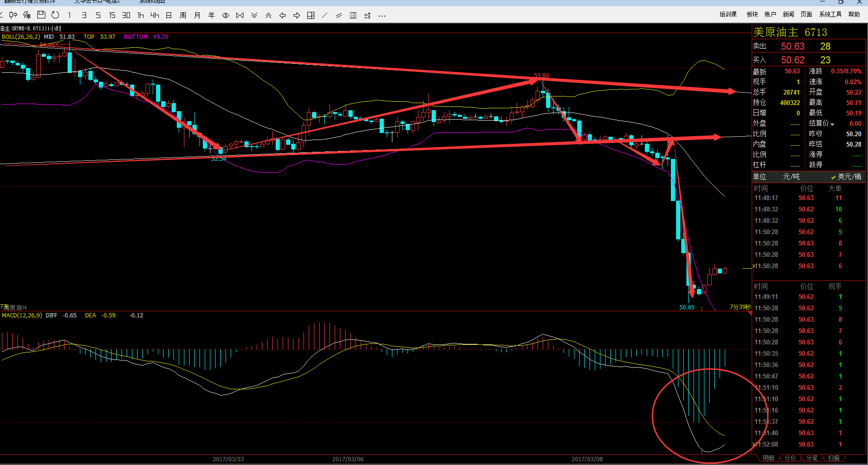Click the horizontal expand arrows icon
Image resolution: width=868 pixels, height=465 pixels.
point(226,15)
